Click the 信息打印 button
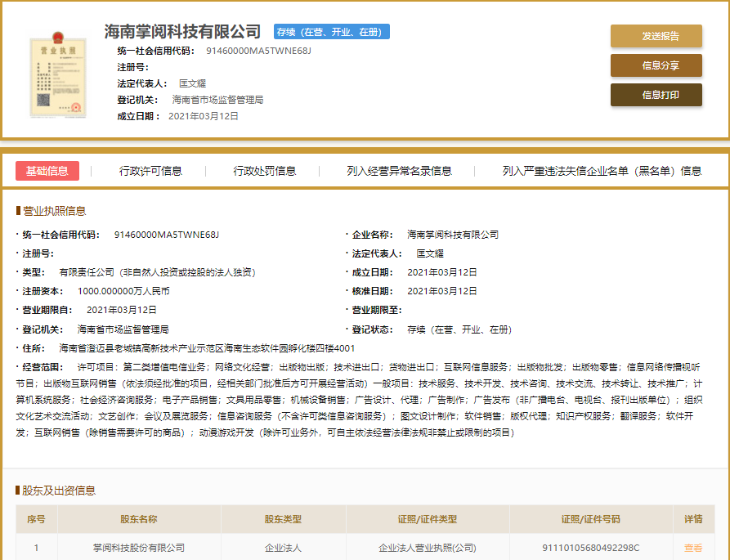The height and width of the screenshot is (560, 730). (x=656, y=95)
